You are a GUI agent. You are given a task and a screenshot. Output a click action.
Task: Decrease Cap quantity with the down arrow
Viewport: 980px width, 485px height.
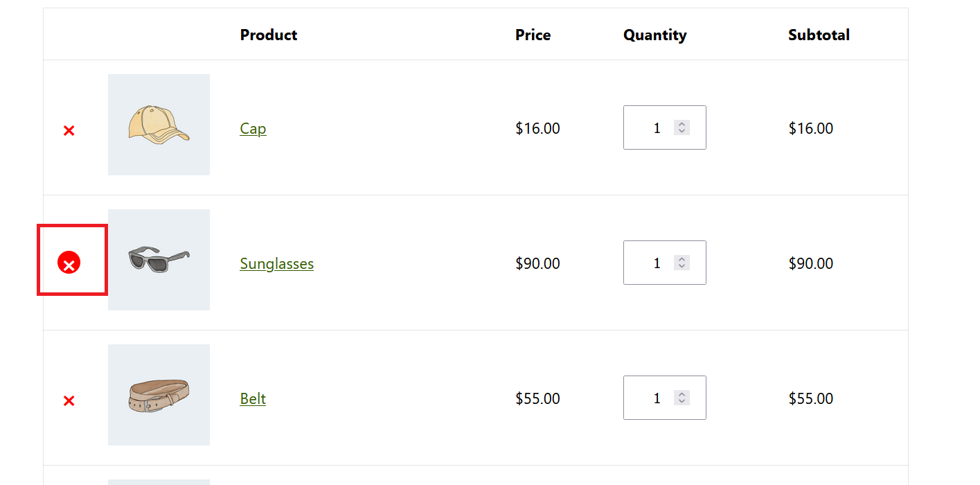(x=681, y=131)
